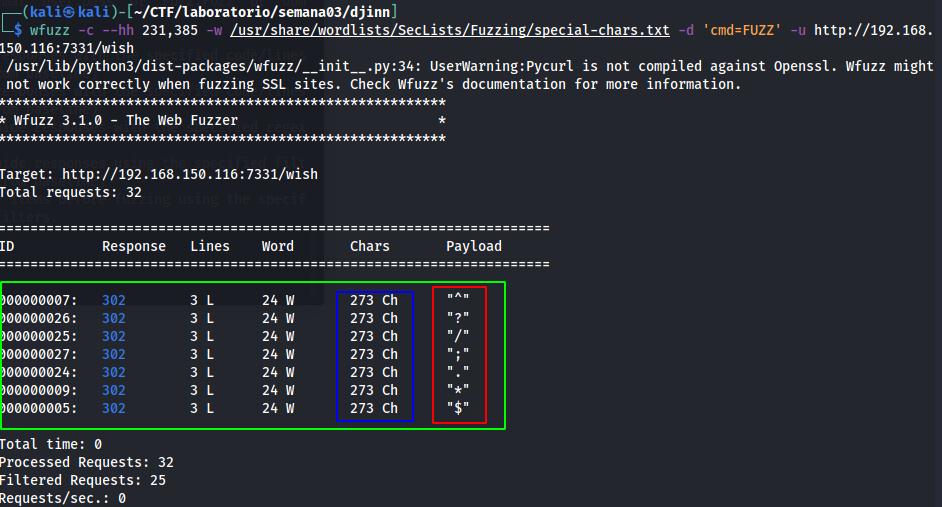Select the "^" payload in results
The image size is (942, 507).
click(x=458, y=300)
